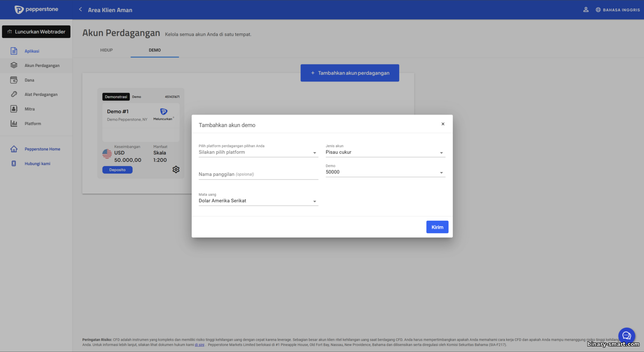Image resolution: width=644 pixels, height=352 pixels.
Task: Click the Luncurkan Webtrader button
Action: click(36, 32)
